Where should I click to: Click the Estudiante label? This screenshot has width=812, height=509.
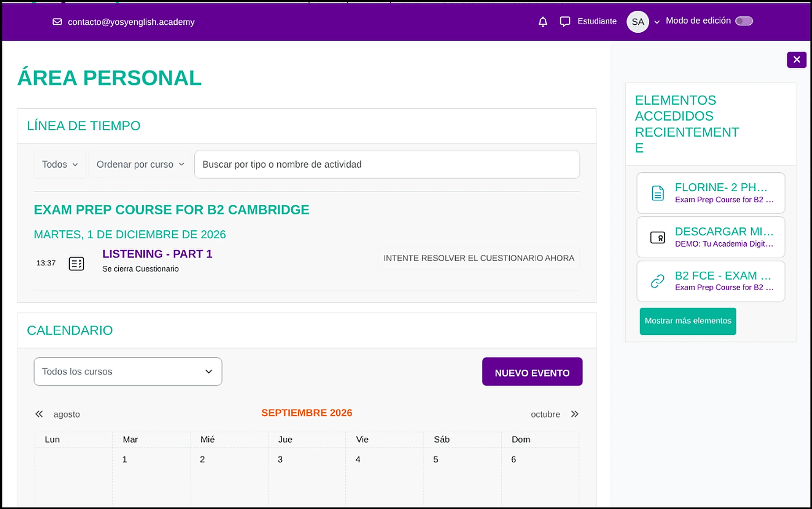[597, 22]
